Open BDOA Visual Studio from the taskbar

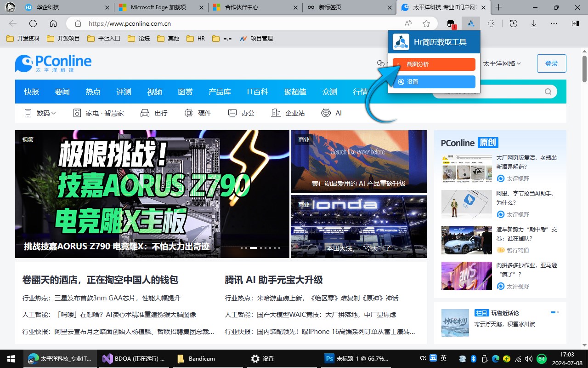(x=135, y=359)
